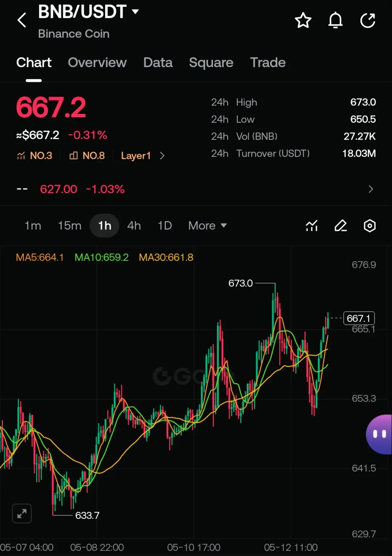
Task: Tap the market cap rank NO.3 icon
Action: click(21, 156)
